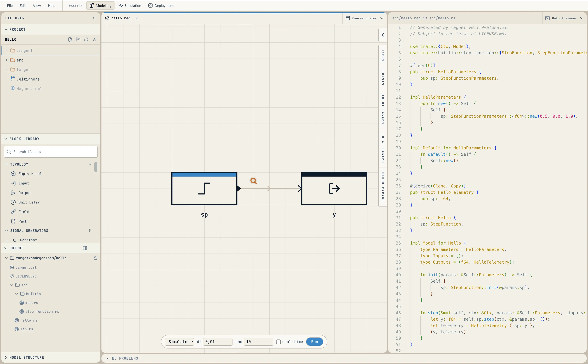588x364 pixels.
Task: Pick the Pack block from Topology
Action: [x=19, y=221]
